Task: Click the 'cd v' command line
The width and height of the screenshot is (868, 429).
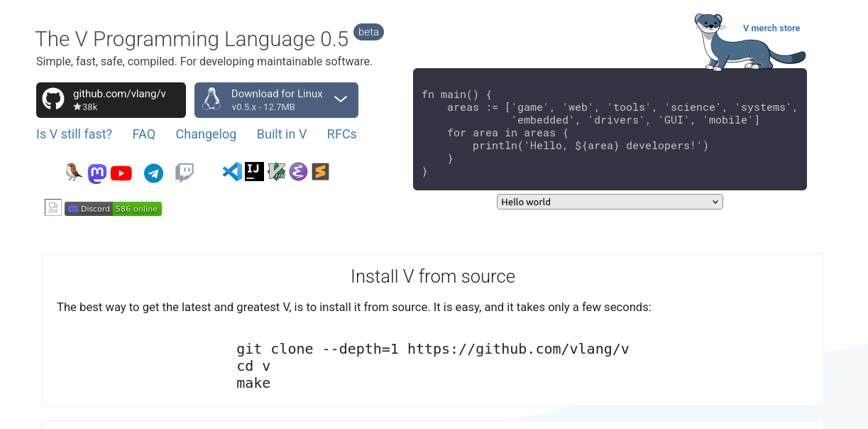Action: tap(253, 366)
